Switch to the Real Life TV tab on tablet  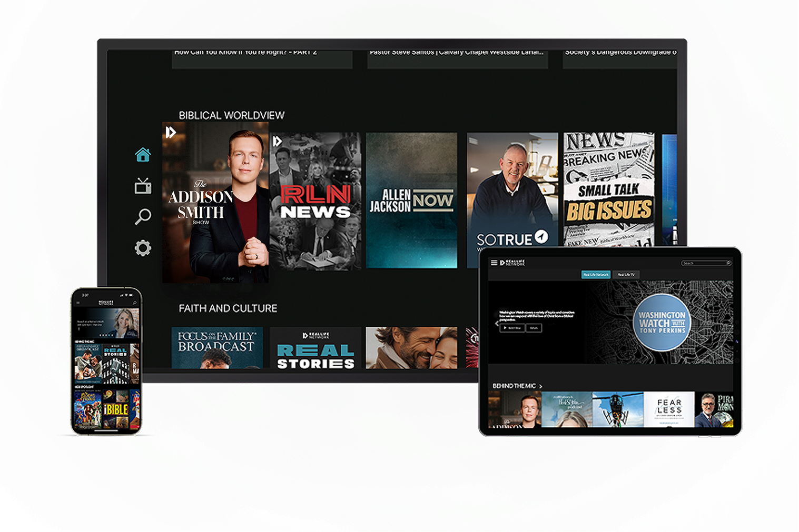626,275
